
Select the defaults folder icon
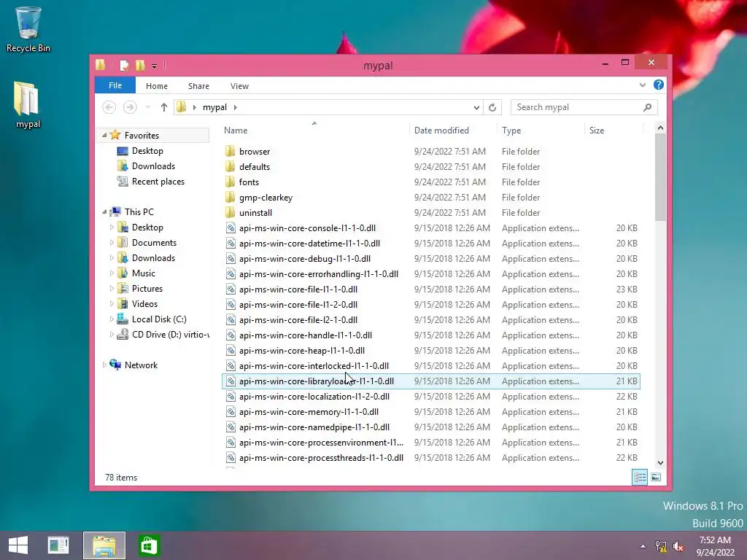230,167
